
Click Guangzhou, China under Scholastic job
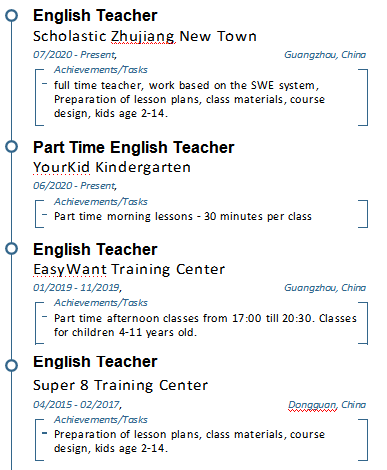pos(325,54)
